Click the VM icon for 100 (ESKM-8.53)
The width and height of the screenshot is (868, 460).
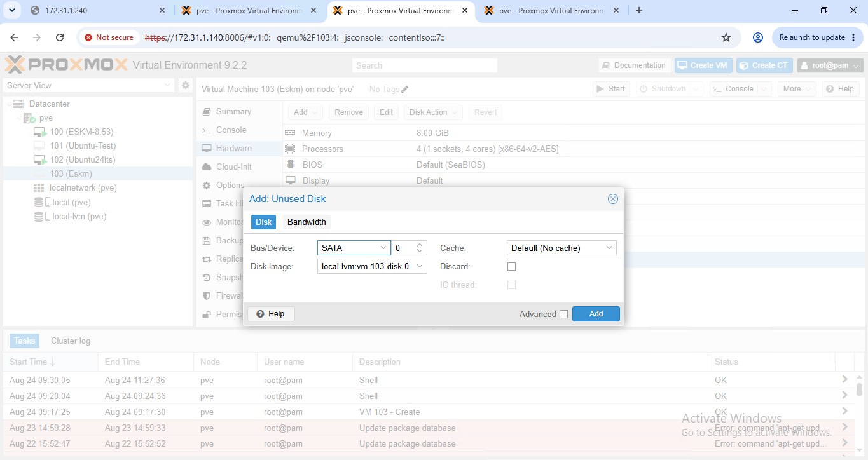40,132
